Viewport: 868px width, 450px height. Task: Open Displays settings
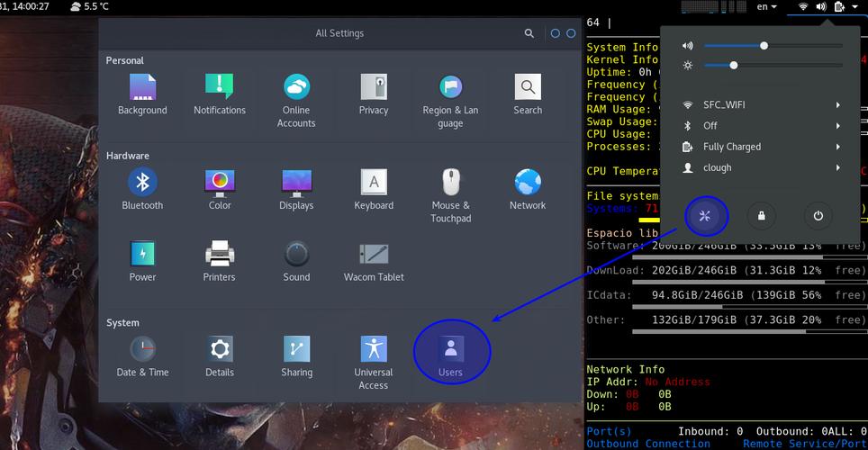coord(296,189)
